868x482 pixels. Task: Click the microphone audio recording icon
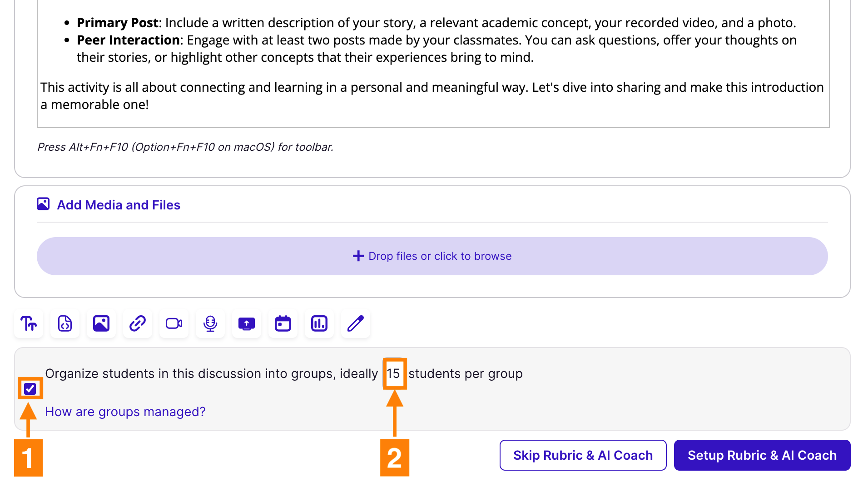pos(210,323)
